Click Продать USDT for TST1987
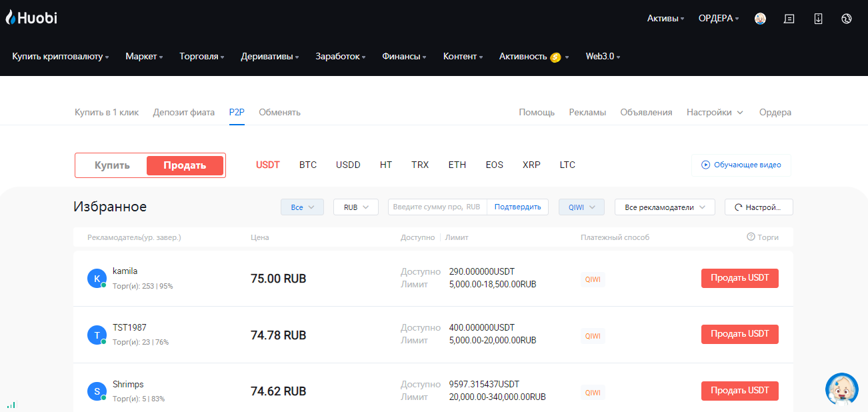Screen dimensions: 868x412 click(740, 334)
